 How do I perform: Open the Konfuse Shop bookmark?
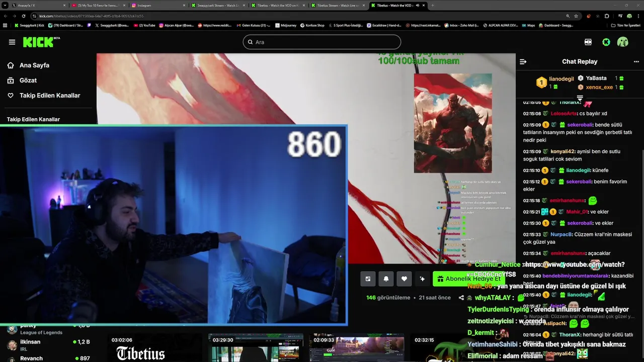312,25
